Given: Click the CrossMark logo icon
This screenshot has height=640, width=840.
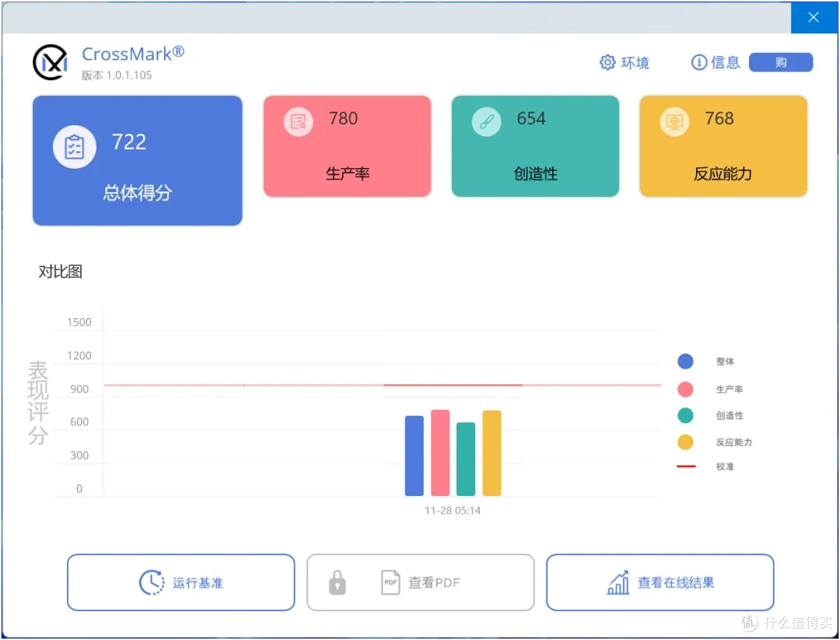Looking at the screenshot, I should click(50, 62).
